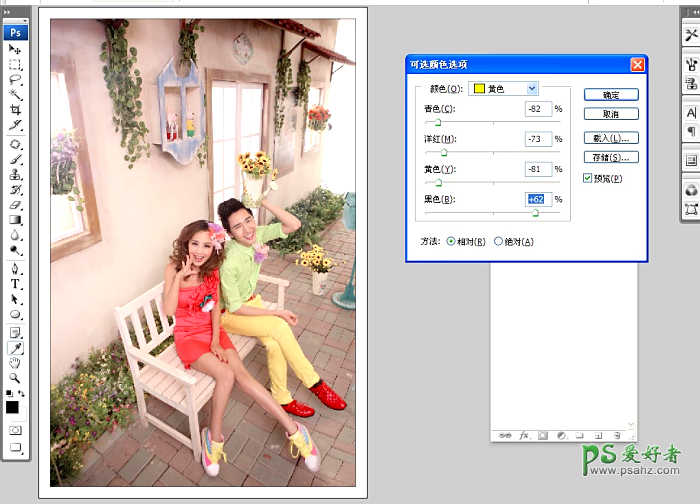700x504 pixels.
Task: Click 确定 to confirm selective color
Action: [611, 95]
